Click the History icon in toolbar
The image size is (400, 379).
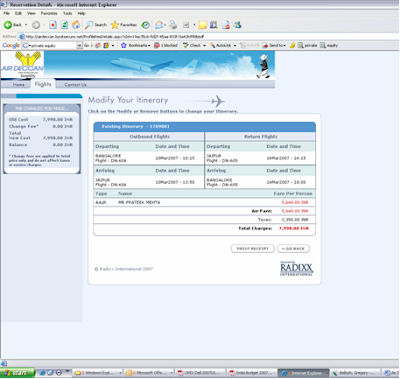(x=145, y=25)
